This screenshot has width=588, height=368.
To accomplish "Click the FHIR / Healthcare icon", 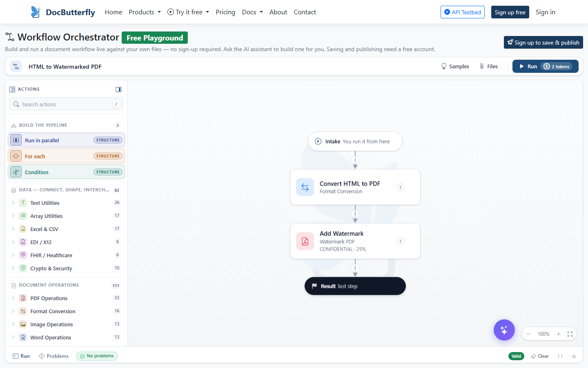I will 23,255.
